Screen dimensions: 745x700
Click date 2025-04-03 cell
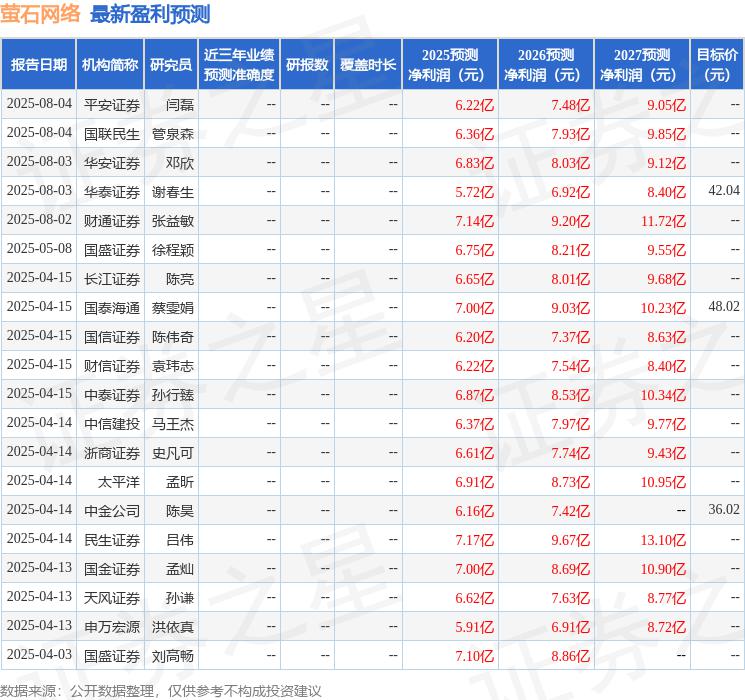pos(39,654)
